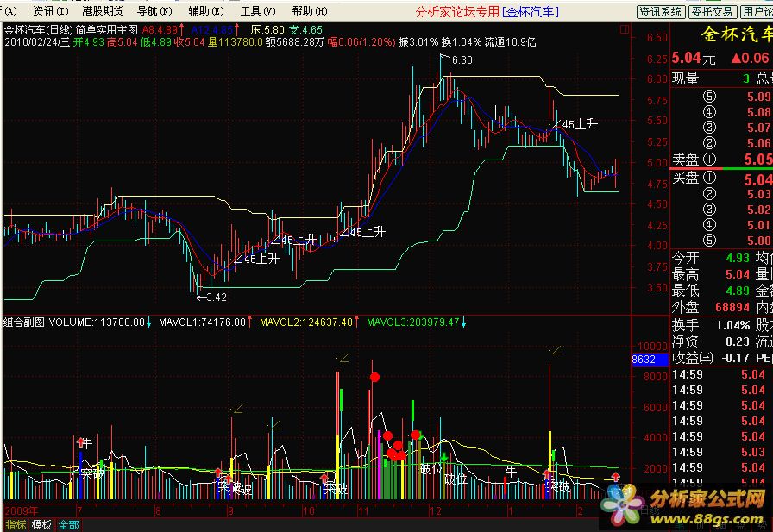Click the 压:5.80 resistance value
773x532 pixels.
[x=267, y=30]
